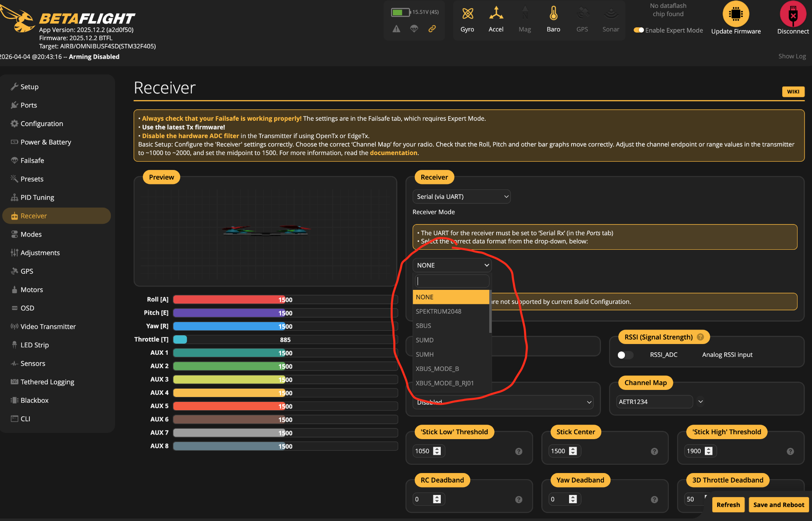Viewport: 812px width, 521px height.
Task: Expand the Channel Map preset chevron
Action: pyautogui.click(x=700, y=402)
